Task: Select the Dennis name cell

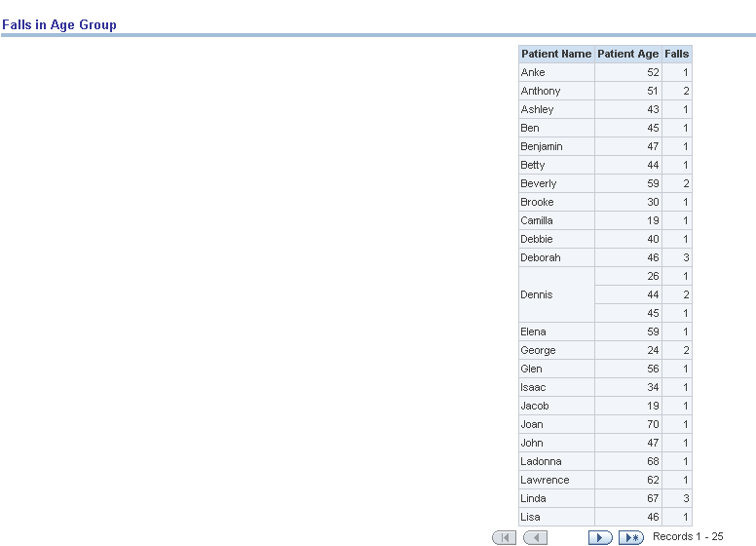Action: click(556, 294)
